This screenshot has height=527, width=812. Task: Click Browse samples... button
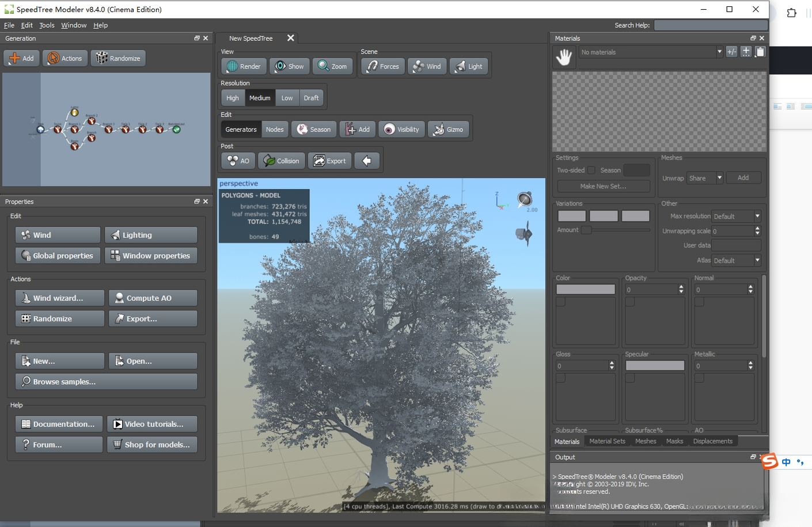click(x=106, y=381)
